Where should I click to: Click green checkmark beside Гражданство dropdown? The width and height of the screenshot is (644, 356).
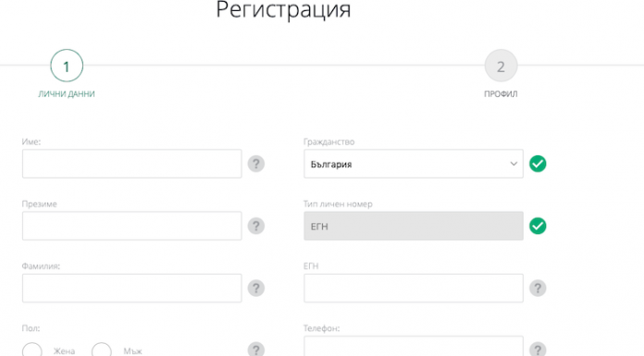click(538, 164)
